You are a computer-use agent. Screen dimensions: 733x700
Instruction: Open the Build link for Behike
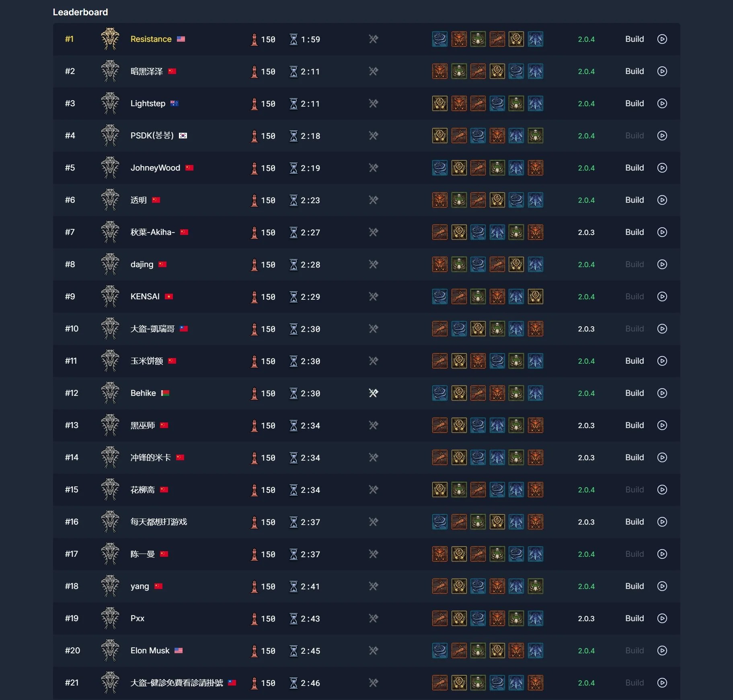click(x=634, y=393)
